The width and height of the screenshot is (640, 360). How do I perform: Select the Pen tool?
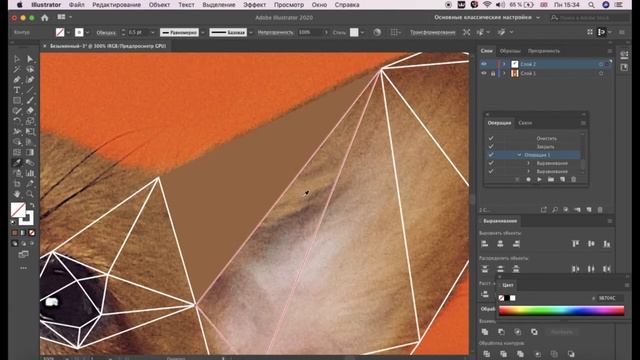pyautogui.click(x=17, y=80)
